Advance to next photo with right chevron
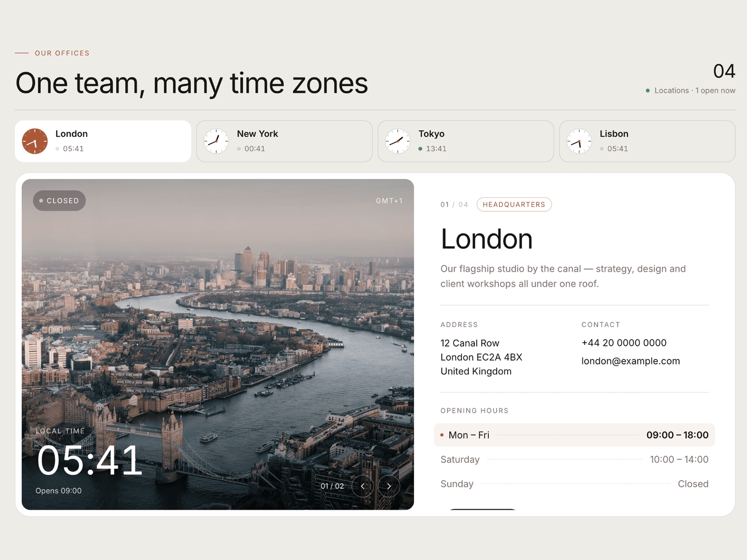747x560 pixels. 389,486
